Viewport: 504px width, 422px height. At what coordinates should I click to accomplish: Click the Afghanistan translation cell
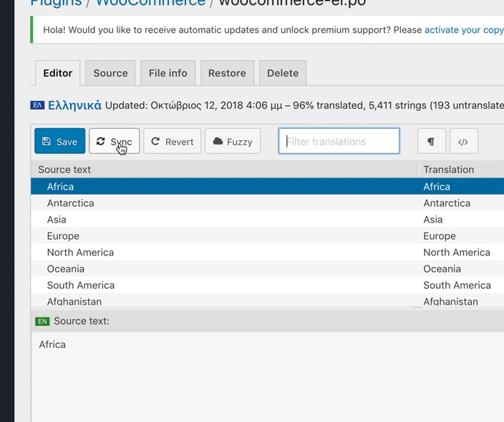pos(462,300)
